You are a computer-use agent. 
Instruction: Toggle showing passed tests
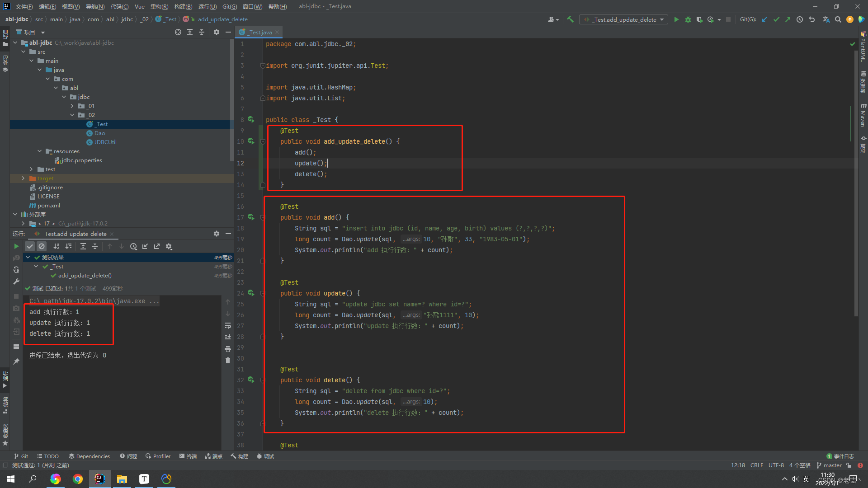[x=30, y=246]
